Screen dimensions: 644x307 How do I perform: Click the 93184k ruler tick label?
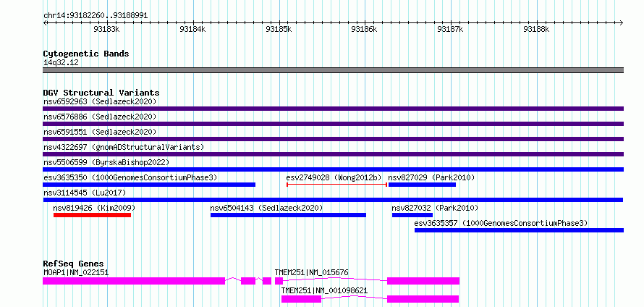pyautogui.click(x=192, y=29)
